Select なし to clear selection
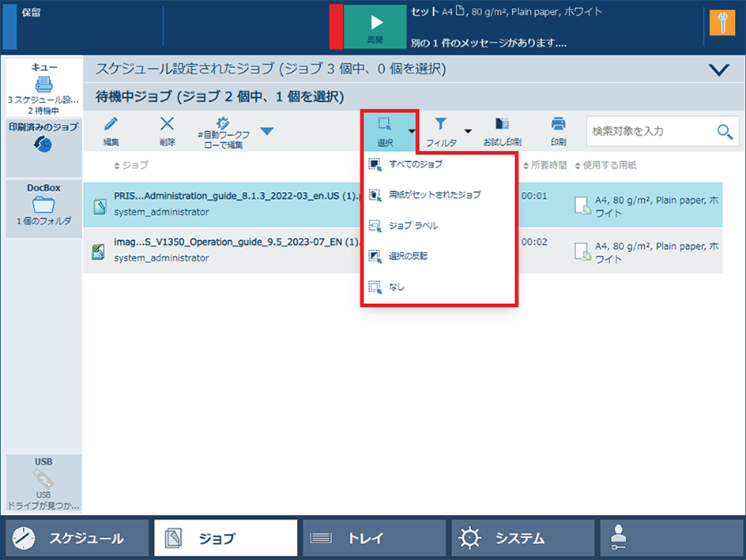Image resolution: width=746 pixels, height=560 pixels. 396,288
